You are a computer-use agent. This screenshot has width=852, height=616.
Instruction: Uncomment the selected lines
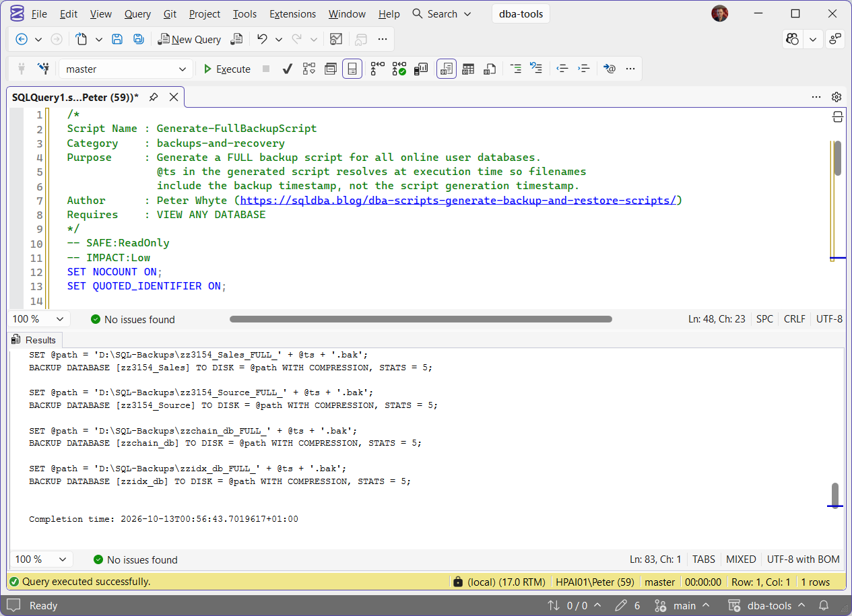pyautogui.click(x=537, y=69)
